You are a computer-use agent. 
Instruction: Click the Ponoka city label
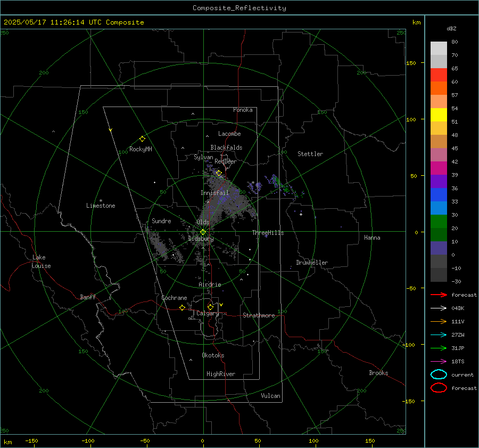click(x=243, y=110)
